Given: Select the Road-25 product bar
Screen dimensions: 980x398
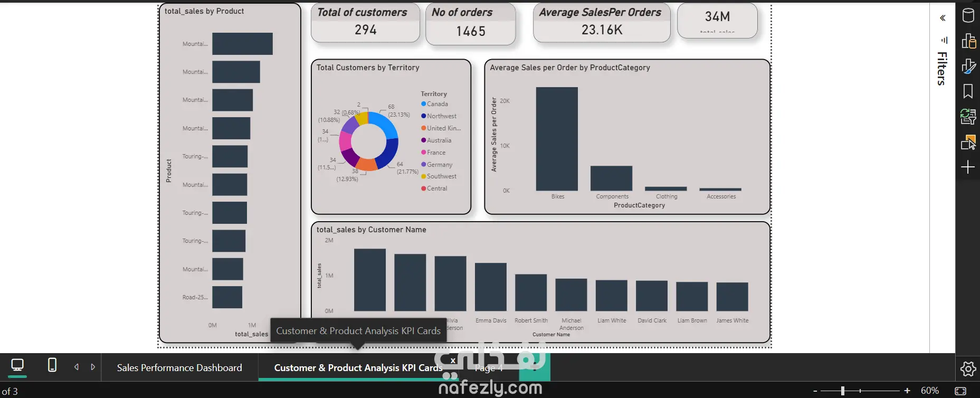Looking at the screenshot, I should [x=227, y=297].
